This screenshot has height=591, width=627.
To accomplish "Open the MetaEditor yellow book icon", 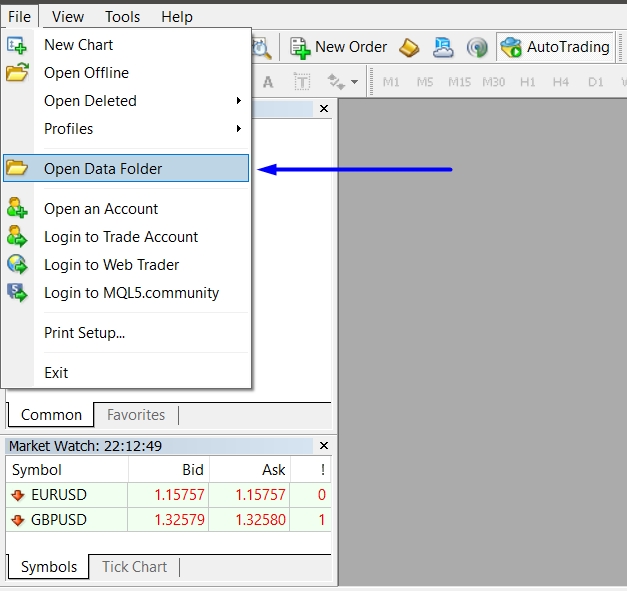I will pos(409,48).
